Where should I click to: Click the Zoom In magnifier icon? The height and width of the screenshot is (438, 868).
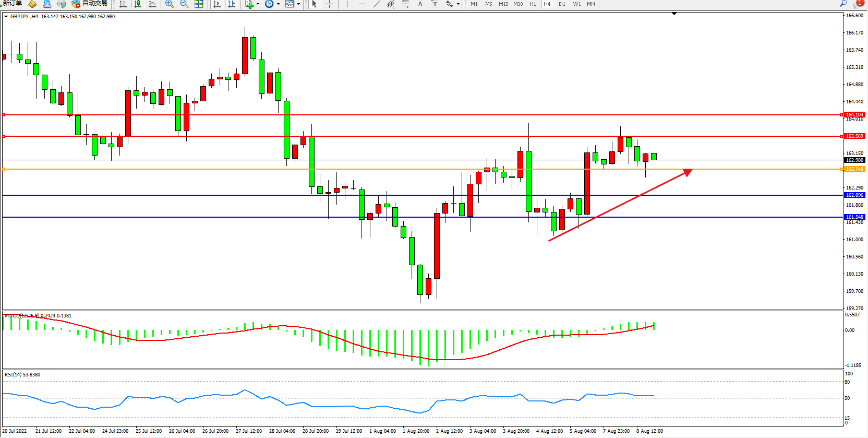pyautogui.click(x=170, y=4)
